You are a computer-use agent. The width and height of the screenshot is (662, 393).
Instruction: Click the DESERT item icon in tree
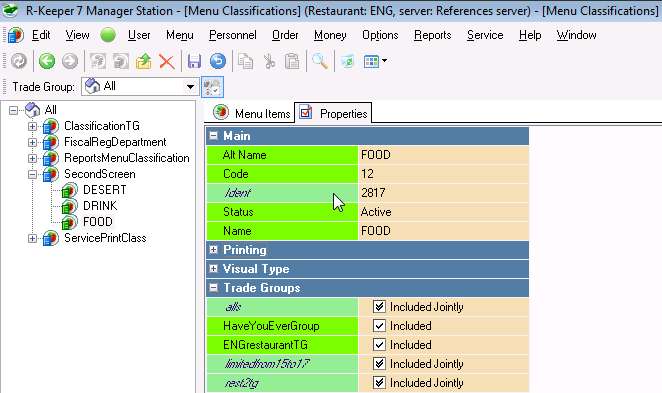pos(69,190)
